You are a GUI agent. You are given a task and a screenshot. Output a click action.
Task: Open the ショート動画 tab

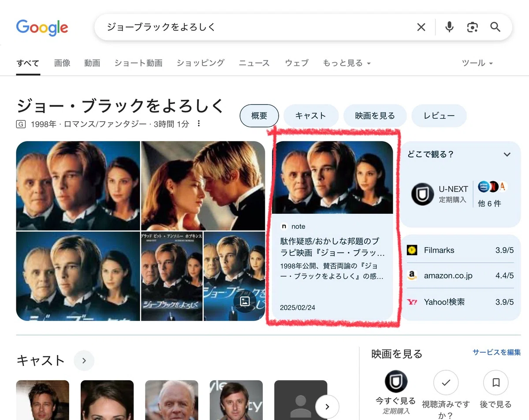point(138,63)
